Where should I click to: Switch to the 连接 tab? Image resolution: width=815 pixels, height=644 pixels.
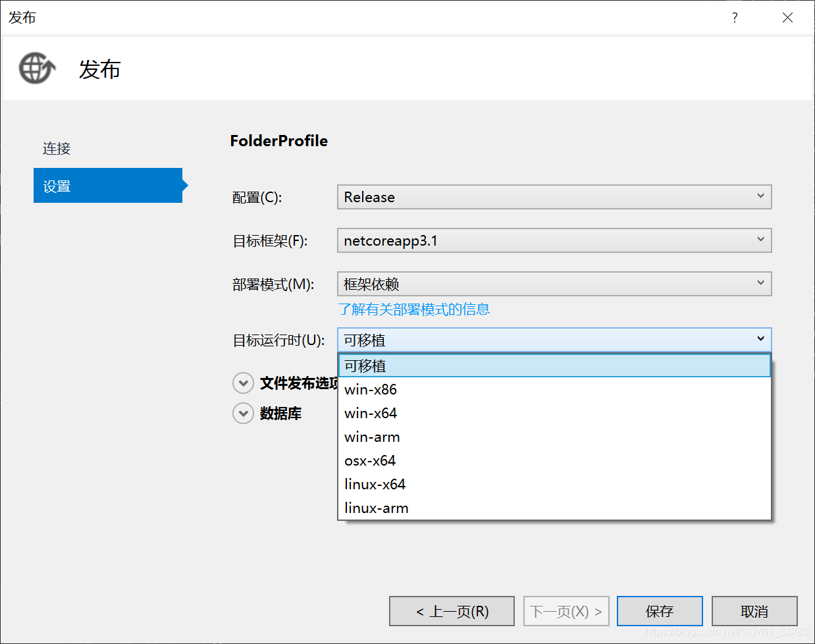click(x=57, y=149)
